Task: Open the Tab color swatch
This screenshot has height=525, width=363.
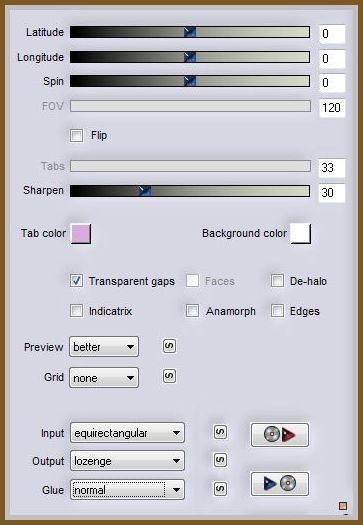Action: (x=81, y=233)
